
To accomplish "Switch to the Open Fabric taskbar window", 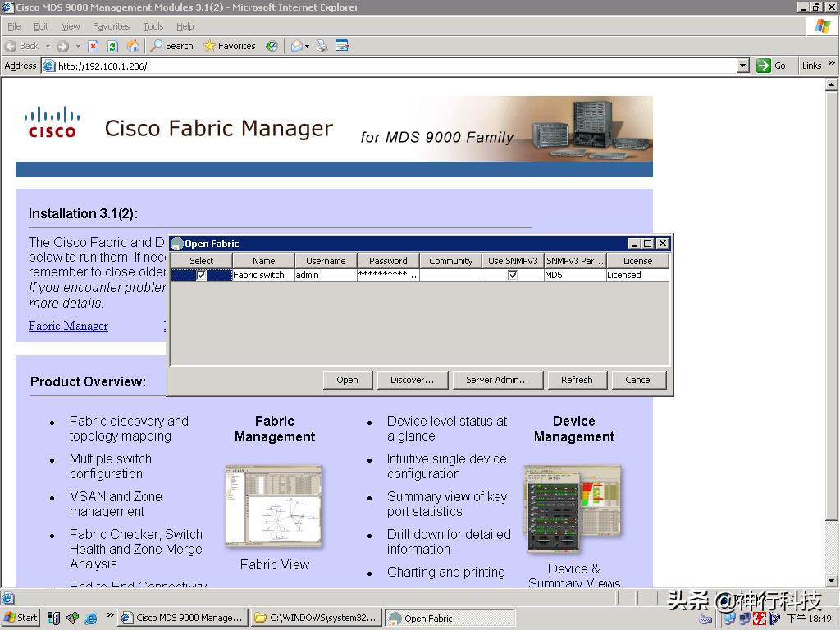I will (450, 617).
